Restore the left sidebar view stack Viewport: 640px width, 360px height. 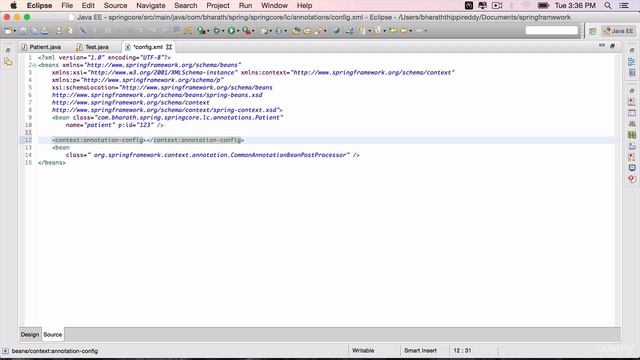pyautogui.click(x=8, y=50)
